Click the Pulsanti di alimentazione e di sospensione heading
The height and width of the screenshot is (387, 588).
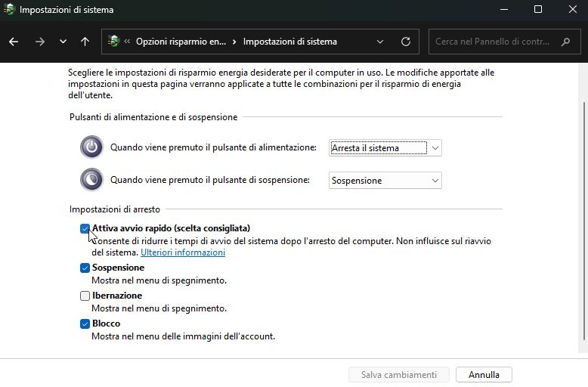click(153, 117)
